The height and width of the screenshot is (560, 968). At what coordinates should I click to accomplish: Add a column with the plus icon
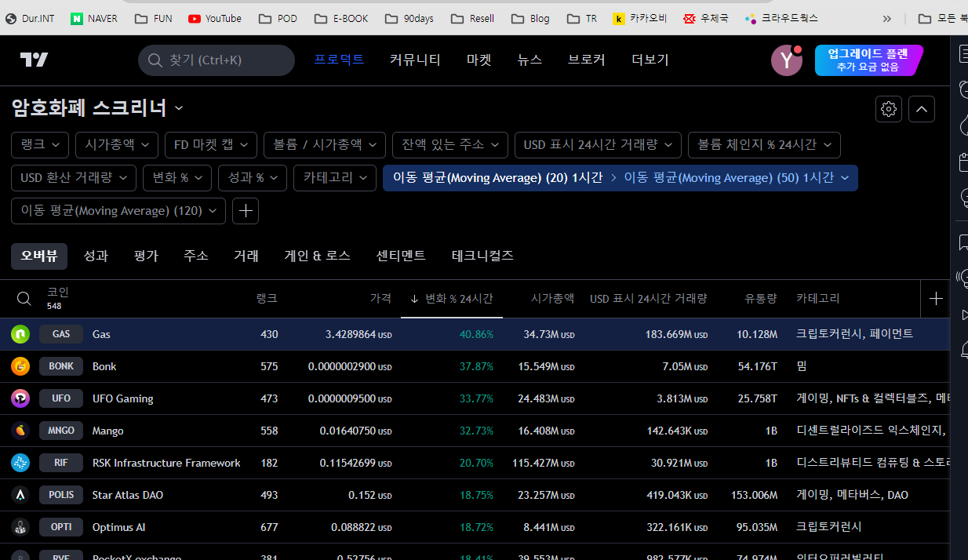click(936, 298)
